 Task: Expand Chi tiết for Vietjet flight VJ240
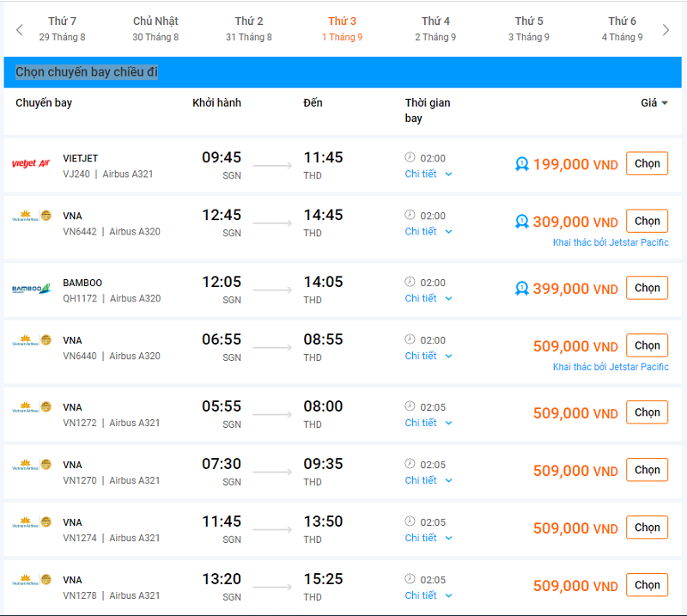(428, 174)
